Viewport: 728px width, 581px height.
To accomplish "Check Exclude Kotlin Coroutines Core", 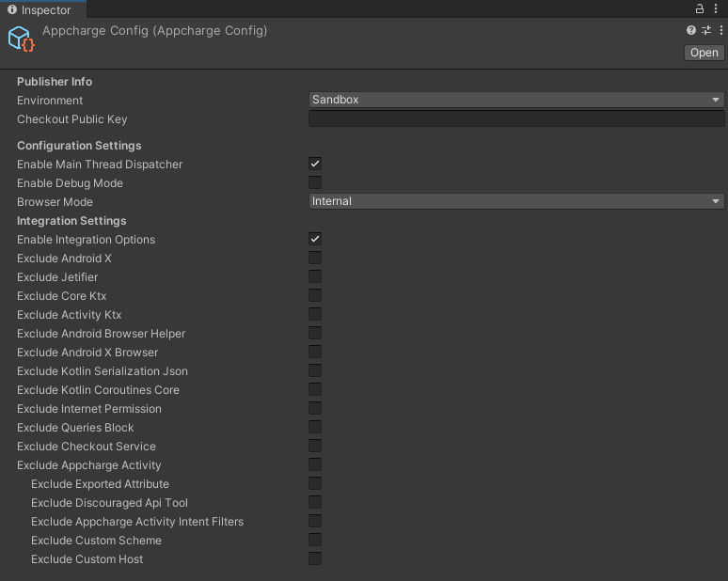I will [x=315, y=389].
